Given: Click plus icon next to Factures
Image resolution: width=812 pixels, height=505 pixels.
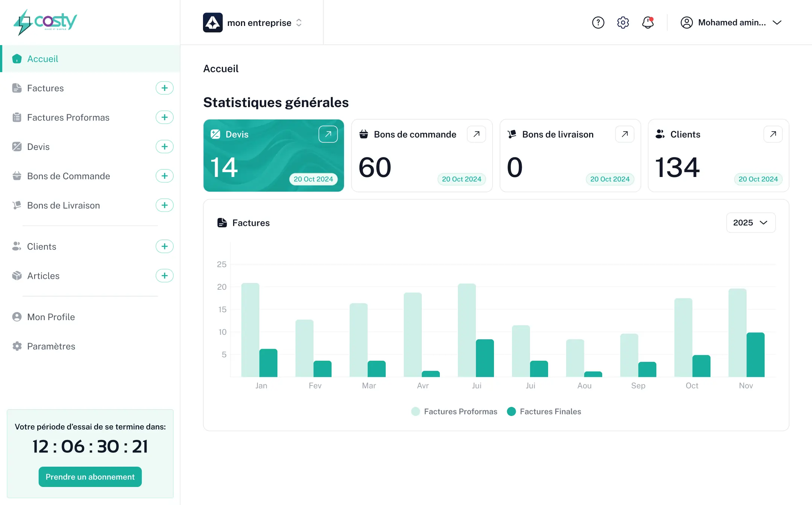Looking at the screenshot, I should [164, 88].
